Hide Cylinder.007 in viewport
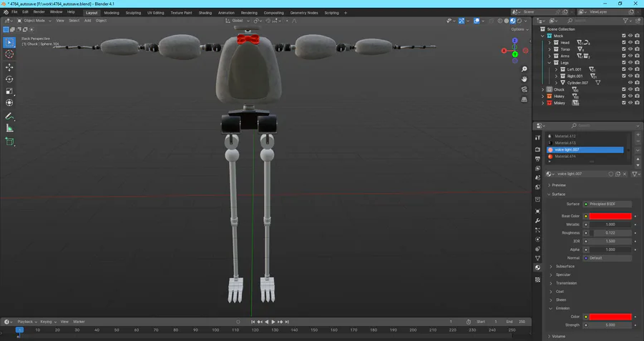 pos(630,83)
